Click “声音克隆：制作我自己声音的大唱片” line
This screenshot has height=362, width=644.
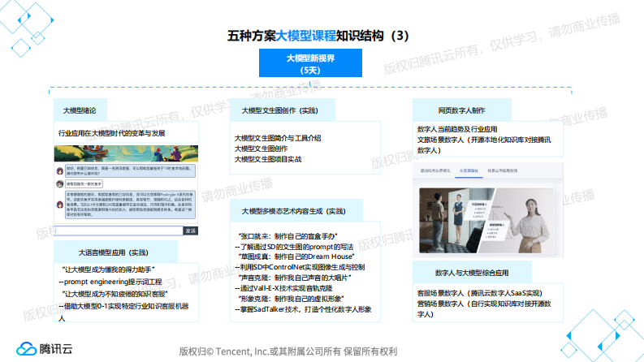[295, 278]
